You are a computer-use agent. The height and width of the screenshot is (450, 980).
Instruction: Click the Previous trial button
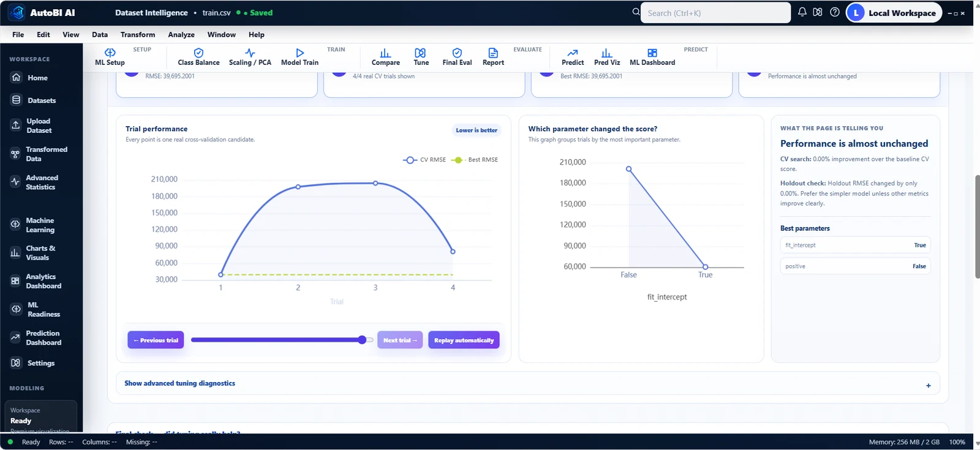(156, 340)
